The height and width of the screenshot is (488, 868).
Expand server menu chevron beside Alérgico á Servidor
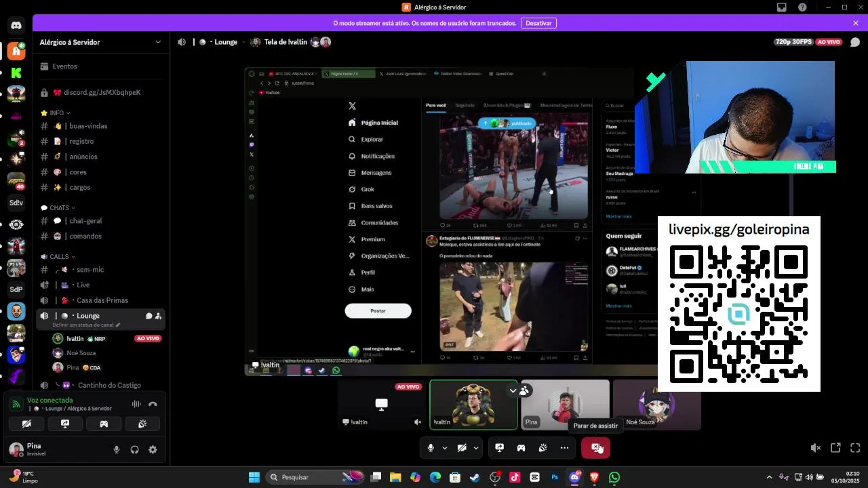158,42
